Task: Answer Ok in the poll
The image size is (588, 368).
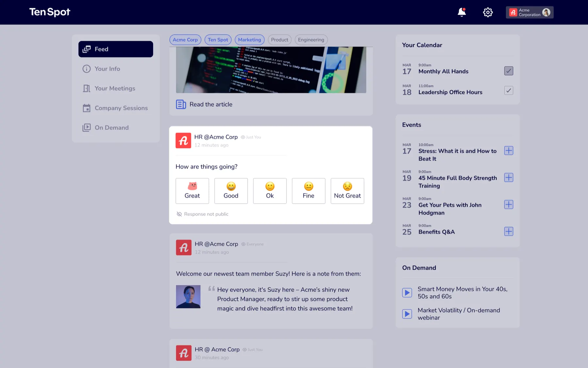Action: 270,191
